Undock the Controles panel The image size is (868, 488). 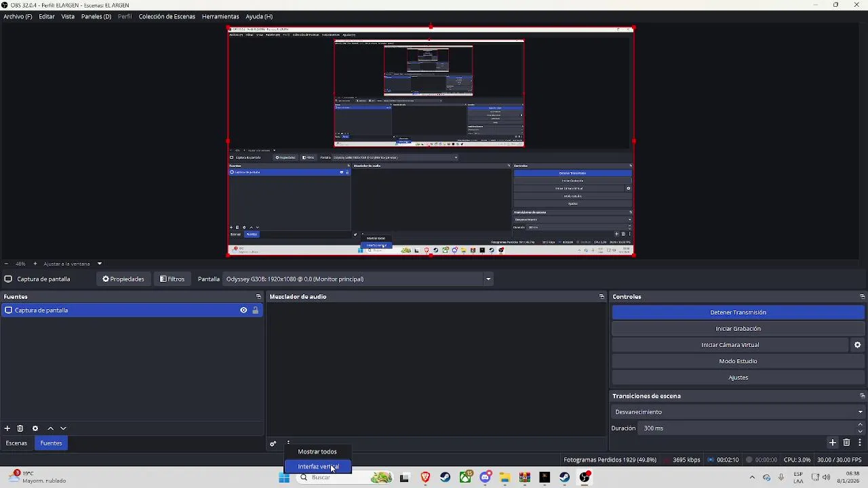tap(862, 296)
